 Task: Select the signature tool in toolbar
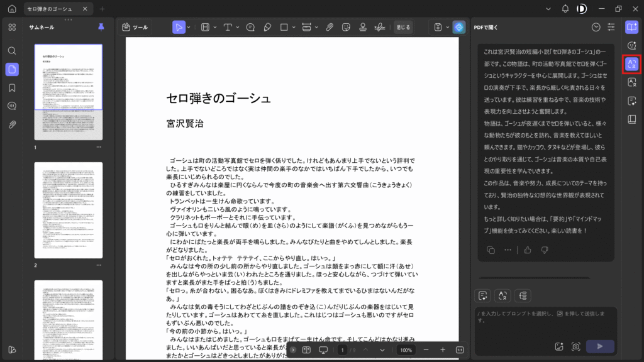click(379, 27)
